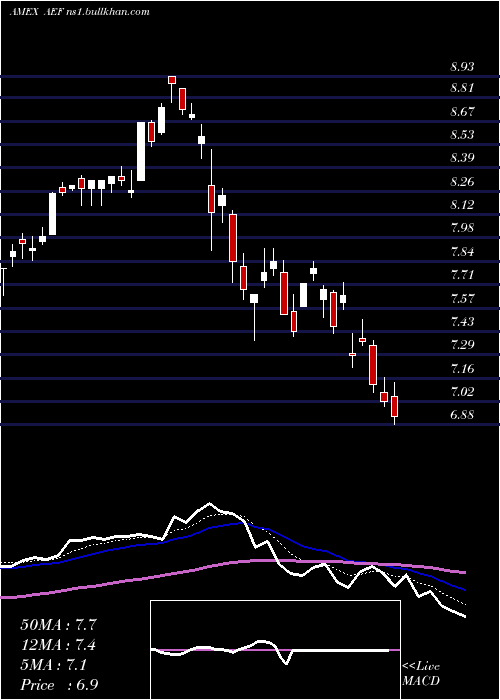Select the 7.84 price axis label
Image resolution: width=500 pixels, height=700 pixels.
(x=462, y=252)
